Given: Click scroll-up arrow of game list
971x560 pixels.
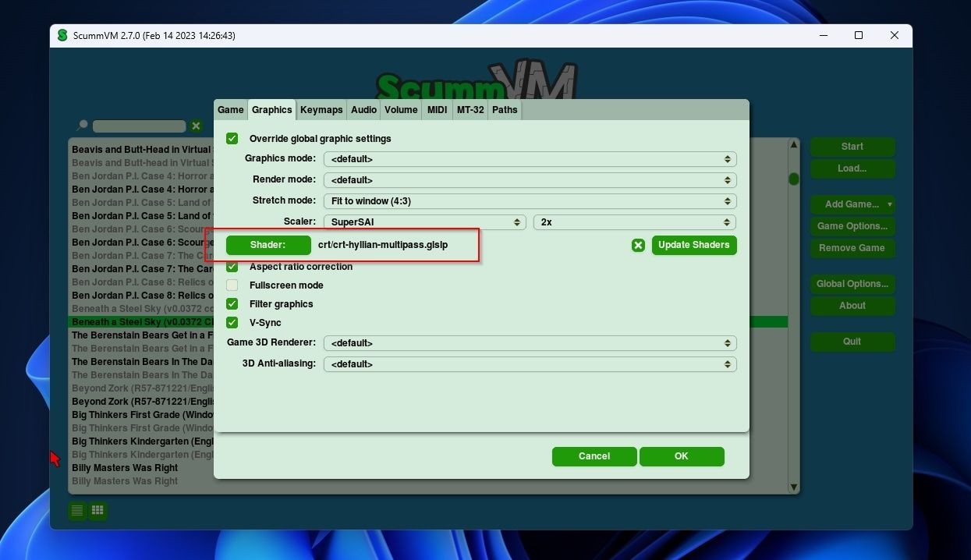Looking at the screenshot, I should (x=794, y=145).
